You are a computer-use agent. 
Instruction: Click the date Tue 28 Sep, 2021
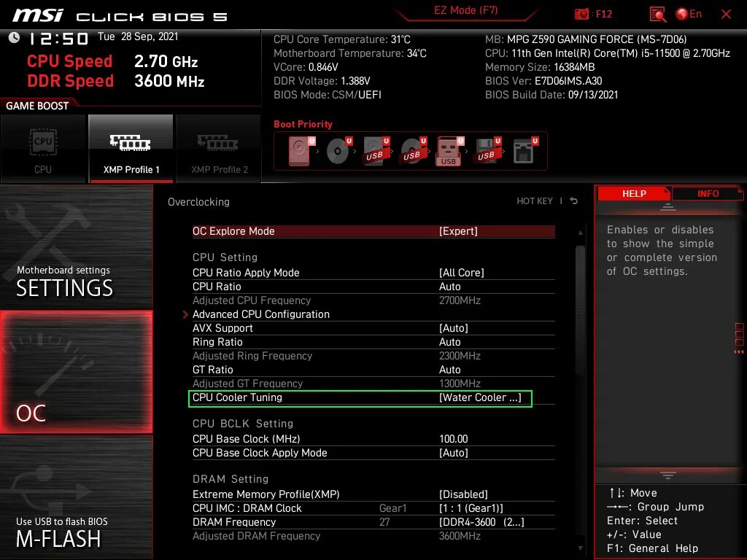point(138,36)
